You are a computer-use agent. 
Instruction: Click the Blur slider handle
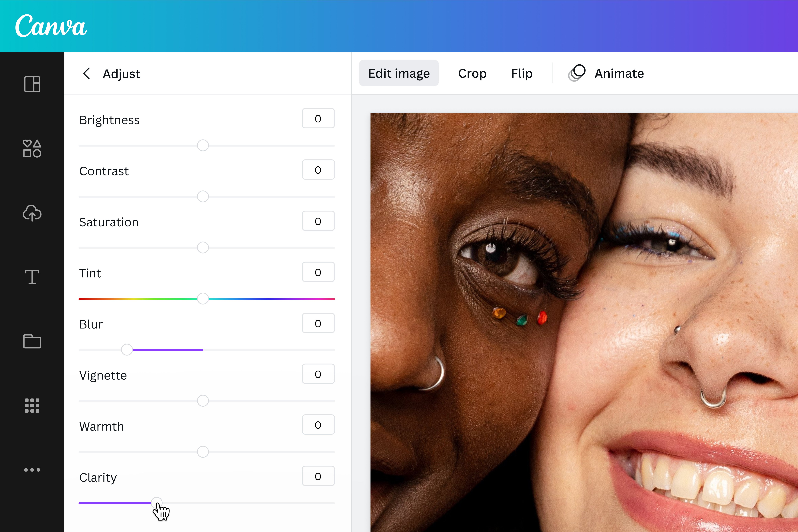[x=127, y=349]
